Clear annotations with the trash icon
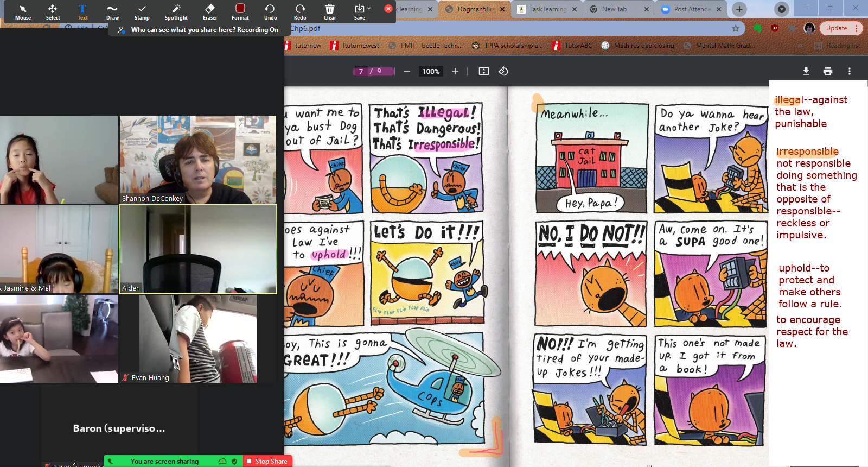868x467 pixels. coord(330,11)
